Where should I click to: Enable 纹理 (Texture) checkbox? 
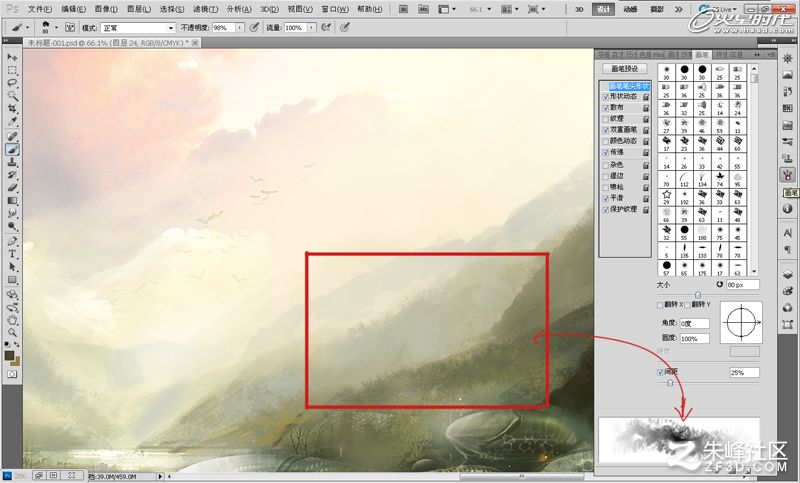click(606, 119)
